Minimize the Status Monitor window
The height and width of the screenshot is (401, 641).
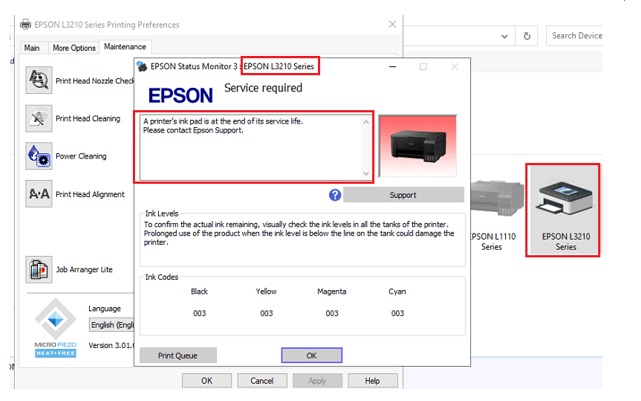pos(392,66)
